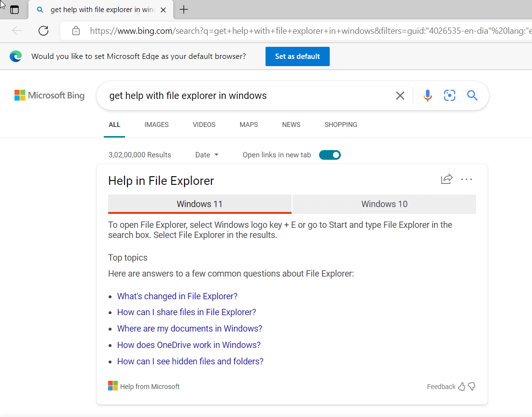Click inside the address bar
532x417 pixels.
(241, 30)
